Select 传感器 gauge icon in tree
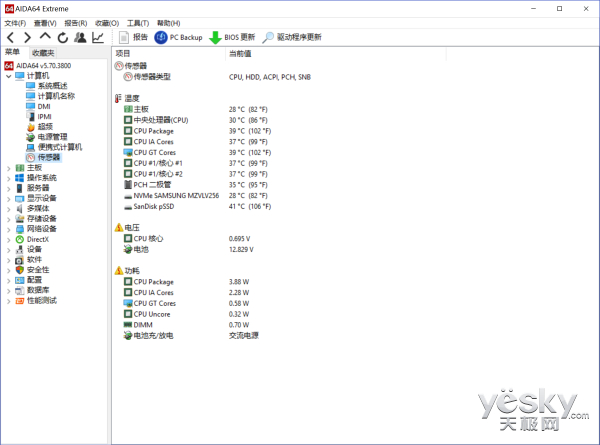This screenshot has height=445, width=600. point(31,157)
